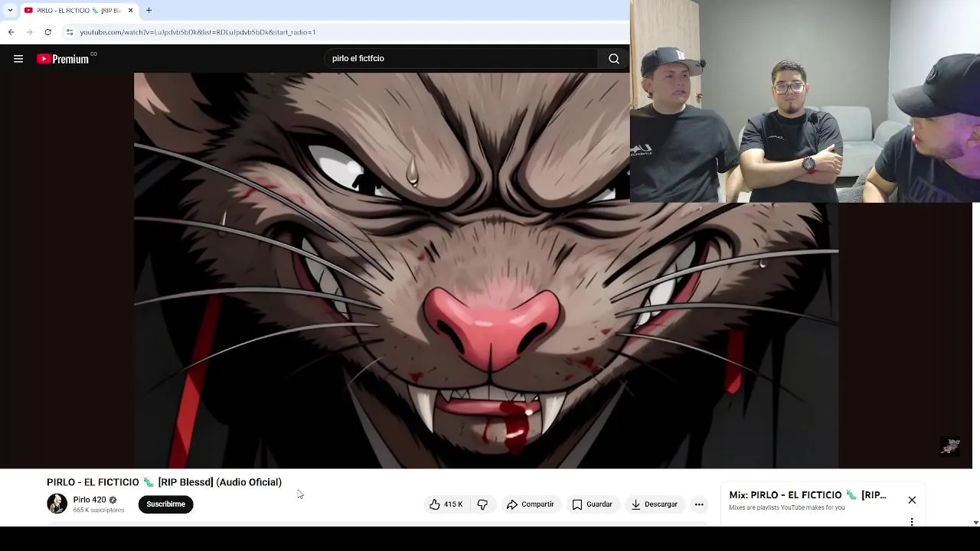The width and height of the screenshot is (980, 551).
Task: Close the PIRLO - EL FICTICIO tab
Action: (130, 11)
